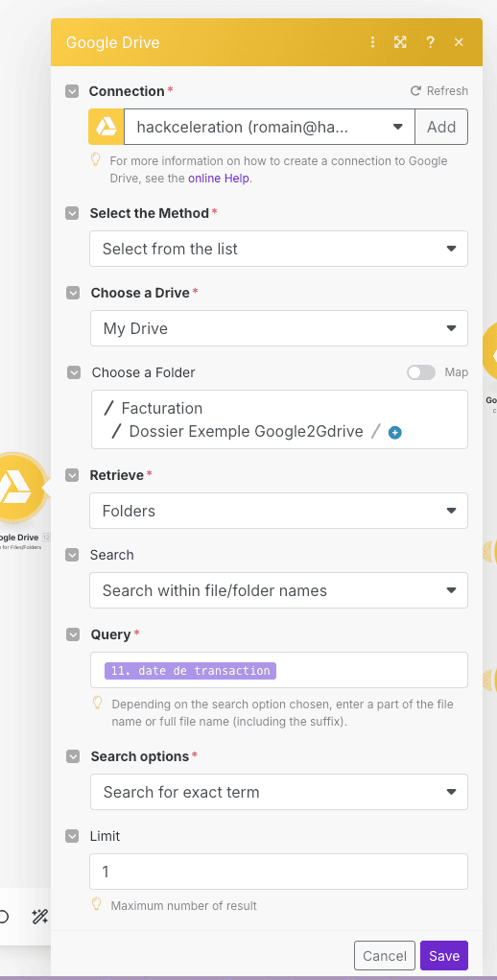Uncheck the Connection field checkbox

[x=72, y=91]
